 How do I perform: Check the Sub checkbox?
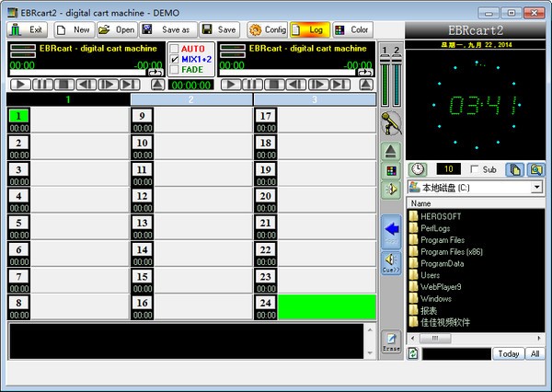coord(474,169)
